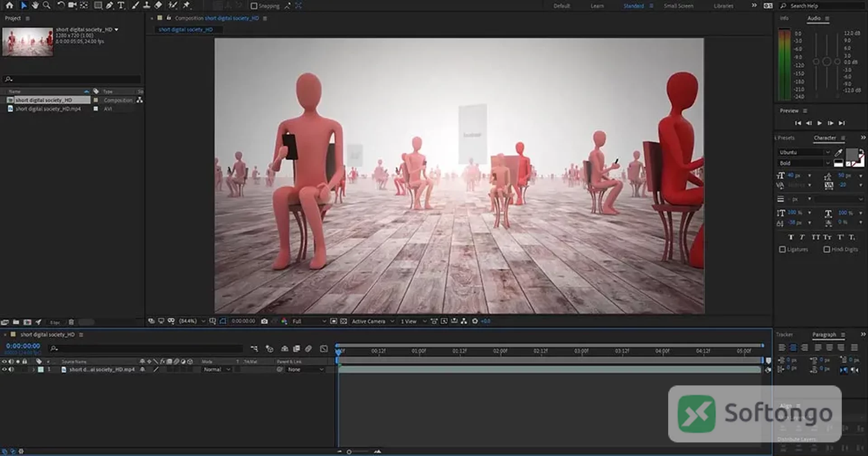Open the Ubuntu font family dropdown
Viewport: 868px width, 456px height.
805,152
